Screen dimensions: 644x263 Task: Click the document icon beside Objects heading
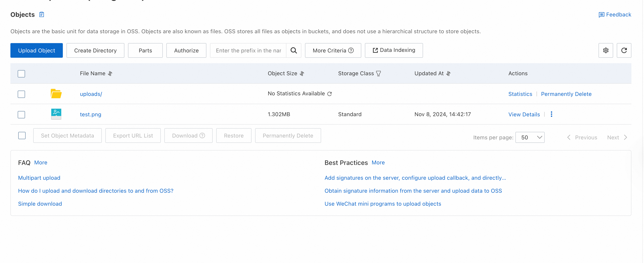42,14
